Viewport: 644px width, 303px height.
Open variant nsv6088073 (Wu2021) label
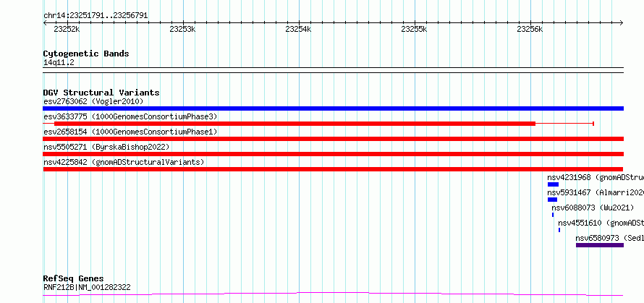(x=593, y=208)
